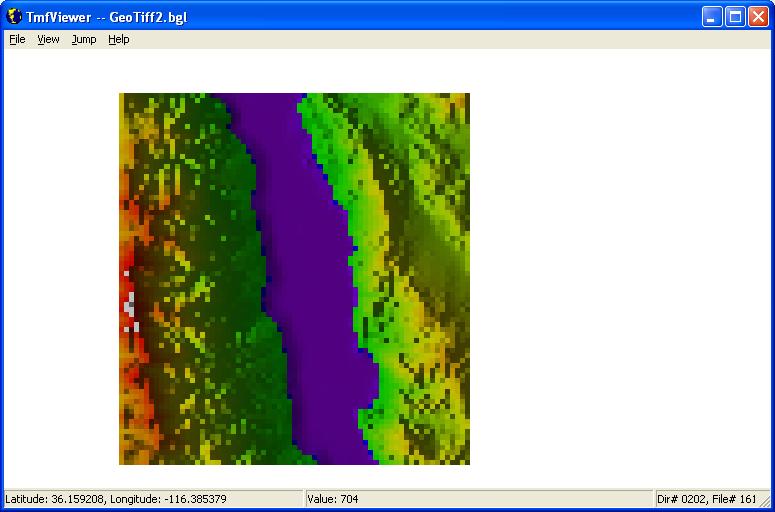Open the File menu
The height and width of the screenshot is (512, 775).
(17, 40)
